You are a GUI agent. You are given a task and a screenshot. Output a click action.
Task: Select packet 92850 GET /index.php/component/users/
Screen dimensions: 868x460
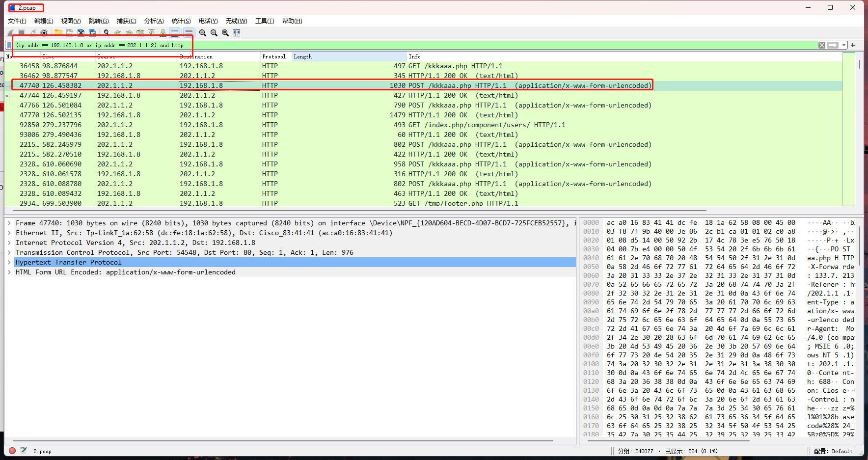tap(423, 125)
